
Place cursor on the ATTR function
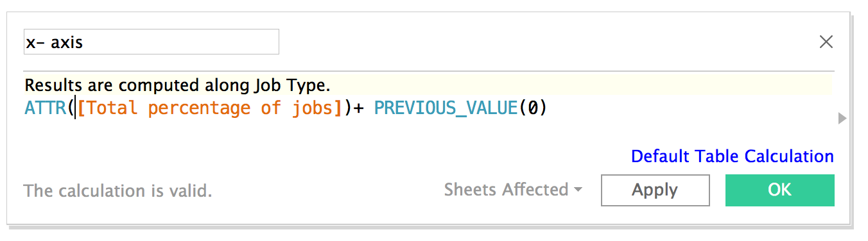click(x=46, y=108)
